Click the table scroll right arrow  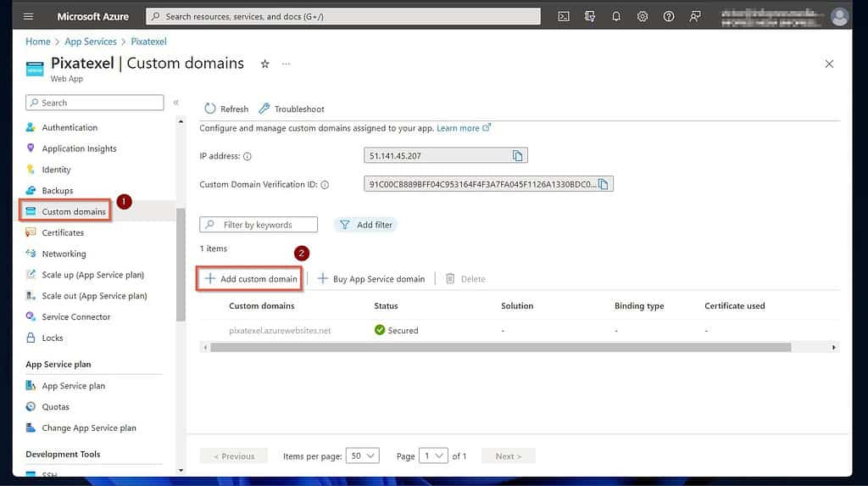[x=834, y=348]
